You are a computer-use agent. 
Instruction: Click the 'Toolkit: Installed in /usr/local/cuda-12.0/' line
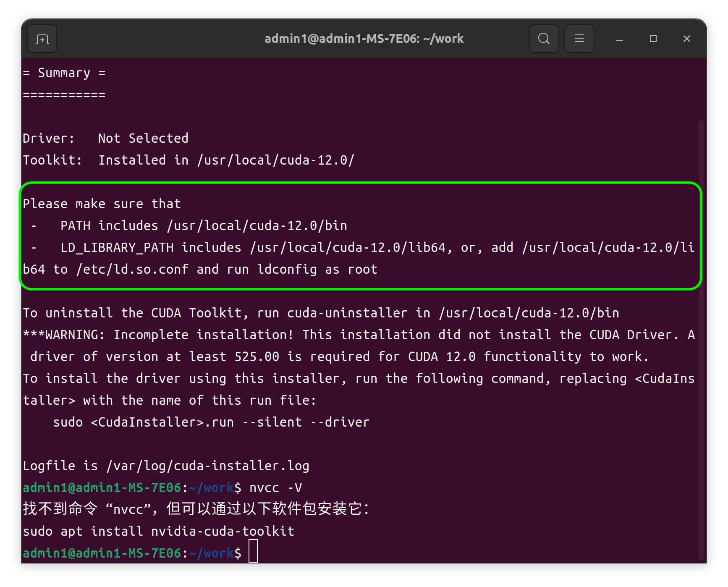189,160
